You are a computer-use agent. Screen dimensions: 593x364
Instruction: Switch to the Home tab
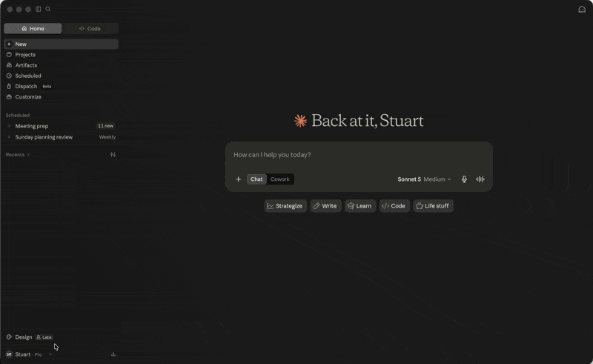point(33,28)
